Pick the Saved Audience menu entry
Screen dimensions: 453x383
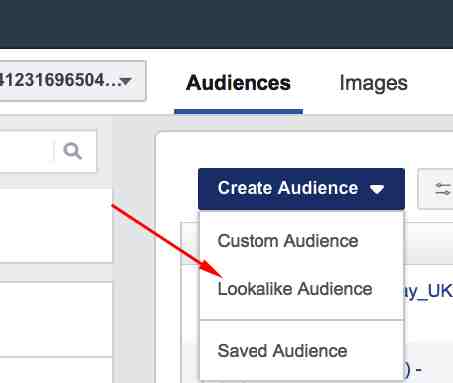click(x=282, y=351)
